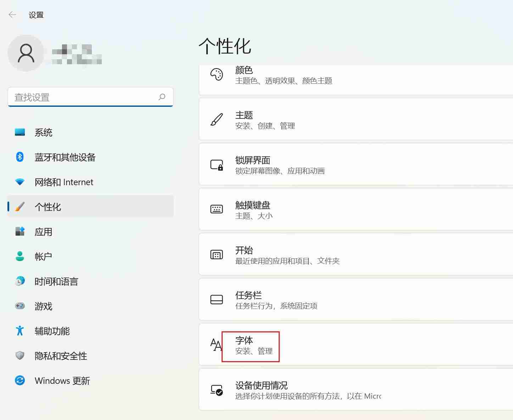Select the Start settings icon

pos(217,255)
